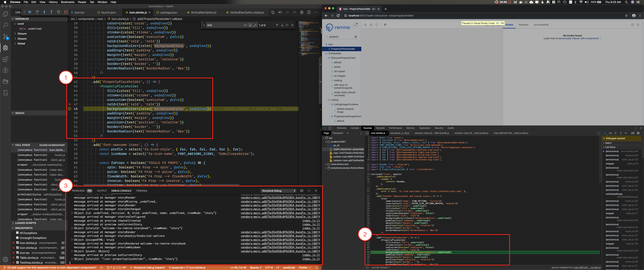
Task: Open the History menu in macOS menu bar
Action: [53, 2]
